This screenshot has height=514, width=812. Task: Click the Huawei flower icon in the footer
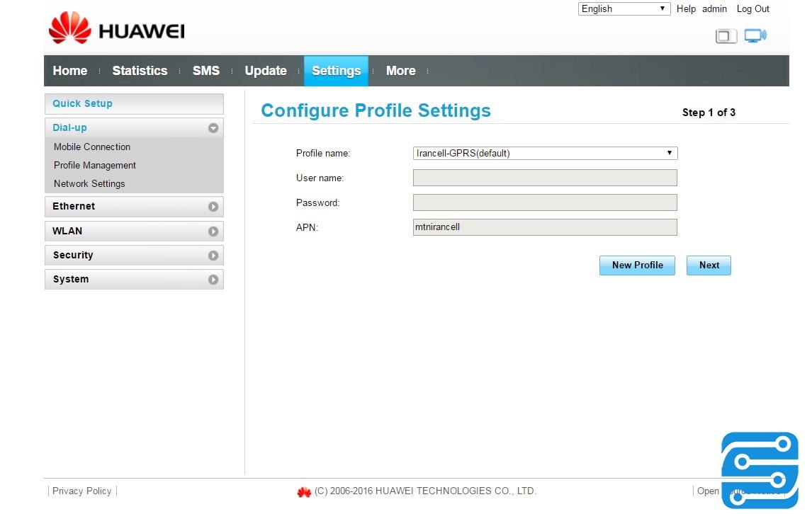tap(304, 491)
